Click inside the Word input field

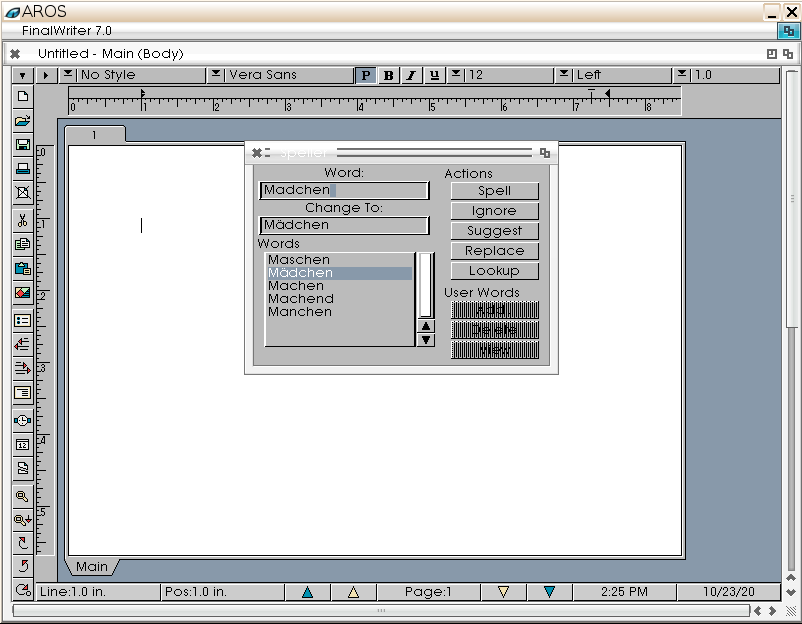[344, 190]
